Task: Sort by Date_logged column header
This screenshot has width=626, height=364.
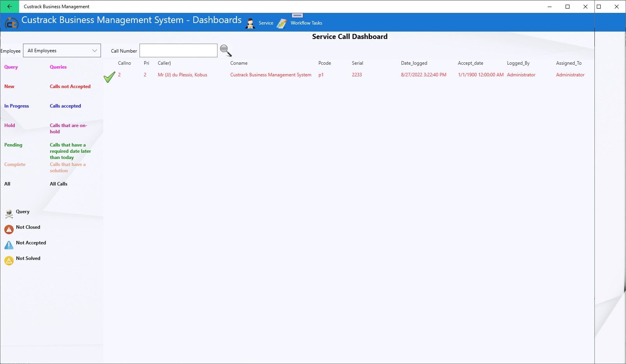Action: point(414,63)
